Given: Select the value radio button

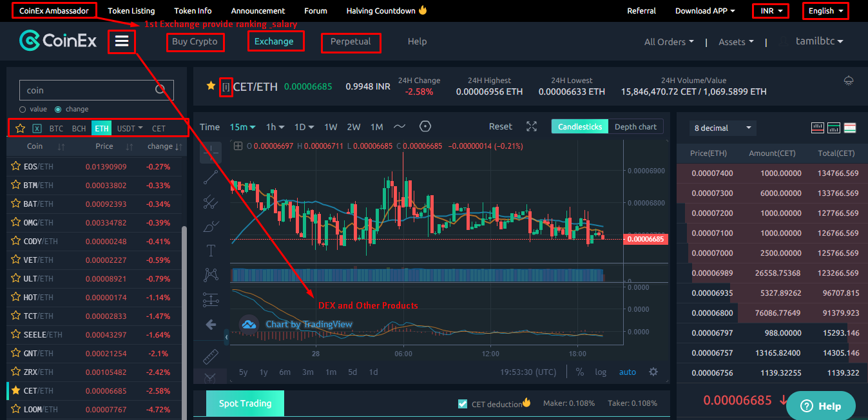Looking at the screenshot, I should [23, 110].
